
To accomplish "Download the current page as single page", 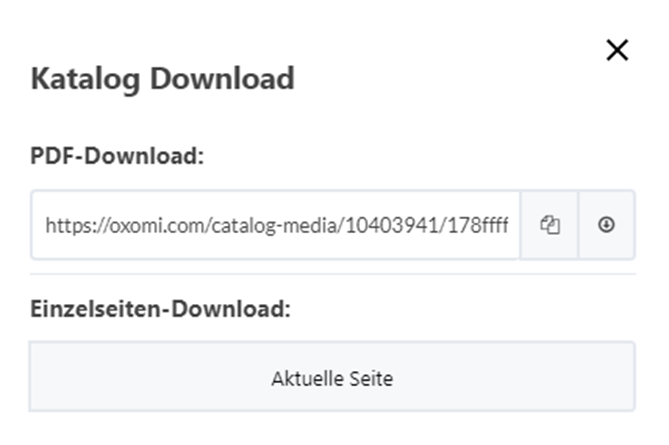I will pos(332,378).
